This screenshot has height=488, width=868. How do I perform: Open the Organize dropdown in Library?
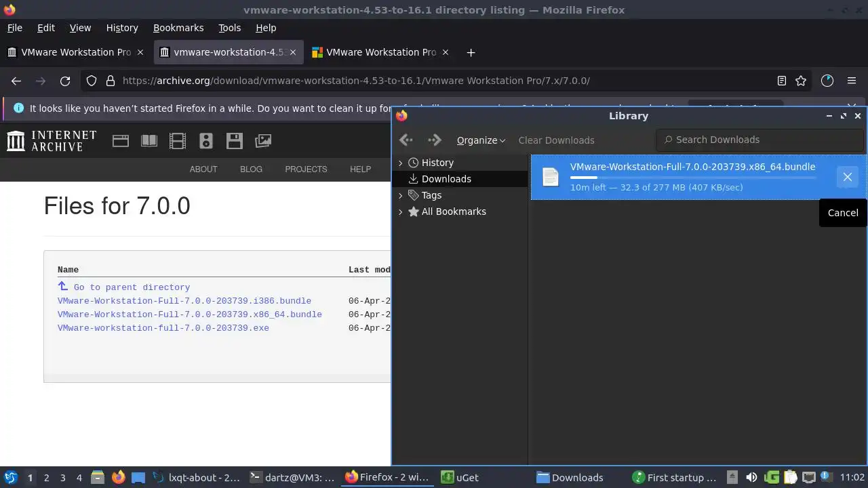click(x=481, y=140)
